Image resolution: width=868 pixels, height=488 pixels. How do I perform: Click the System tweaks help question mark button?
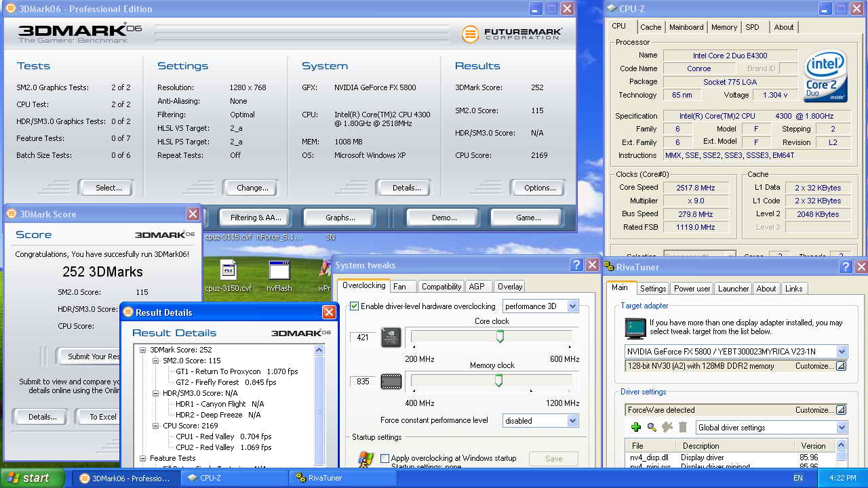(576, 265)
